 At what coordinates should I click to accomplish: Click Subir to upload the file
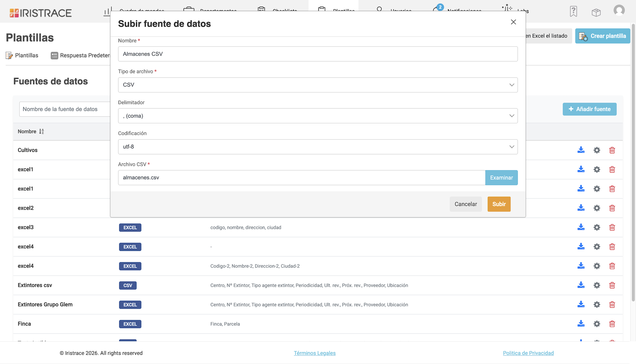point(499,204)
